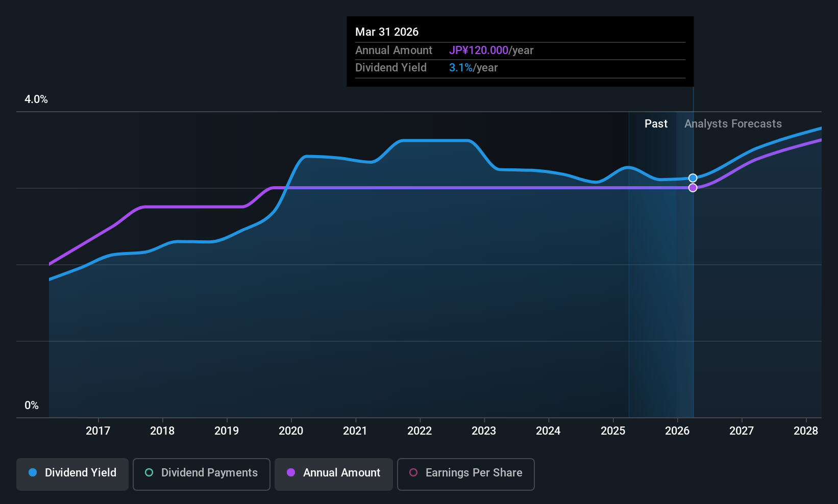
Task: Click the 2028 x-axis label
Action: coord(806,431)
